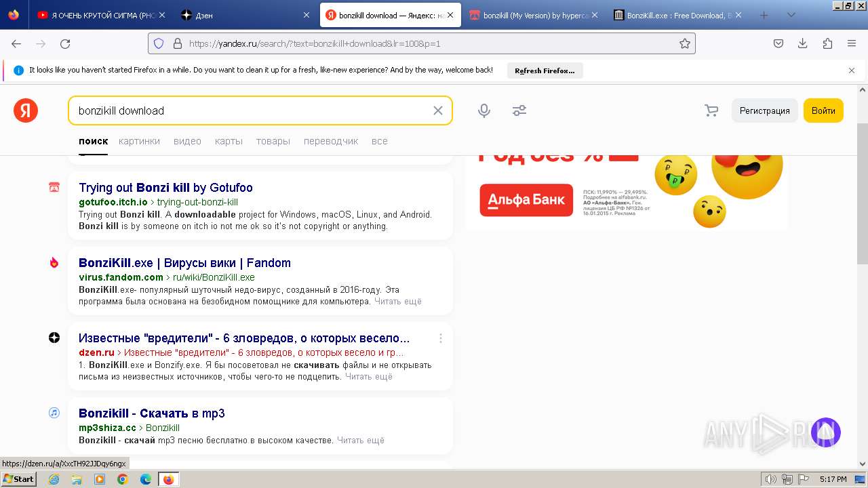Viewport: 868px width, 488px height.
Task: Open a new tab with the plus button
Action: click(x=764, y=15)
